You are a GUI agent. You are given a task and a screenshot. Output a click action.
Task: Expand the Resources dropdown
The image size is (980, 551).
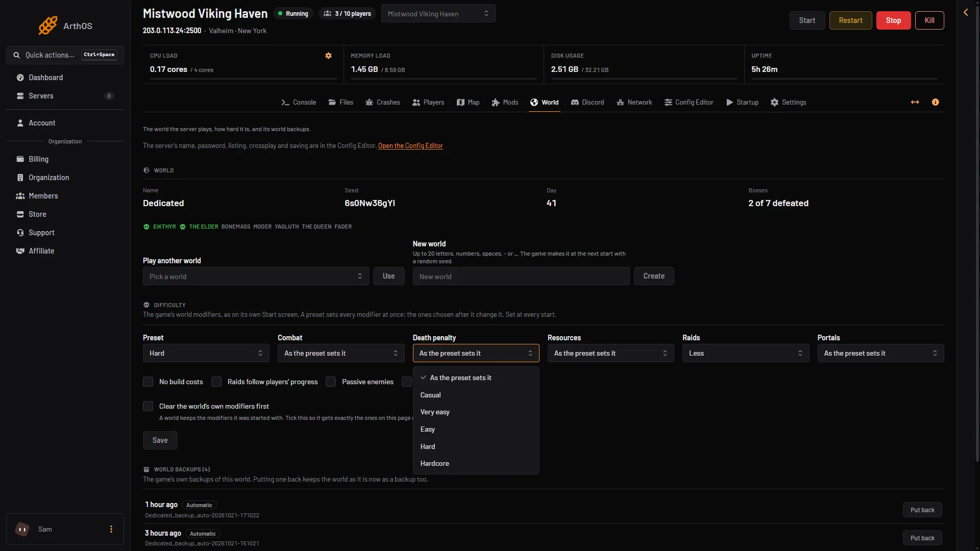pyautogui.click(x=611, y=353)
